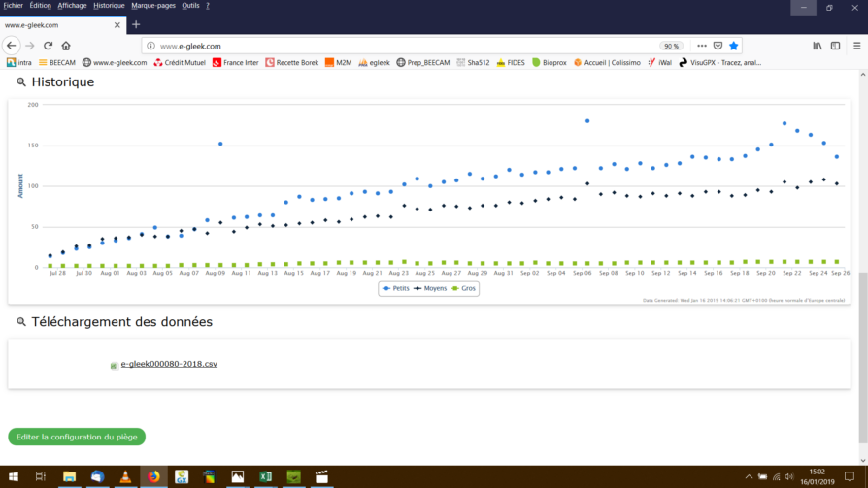Open page actions three-dot menu

[701, 46]
